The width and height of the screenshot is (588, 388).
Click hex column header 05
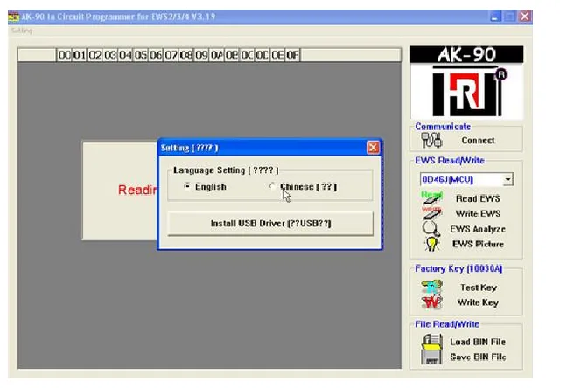(140, 55)
